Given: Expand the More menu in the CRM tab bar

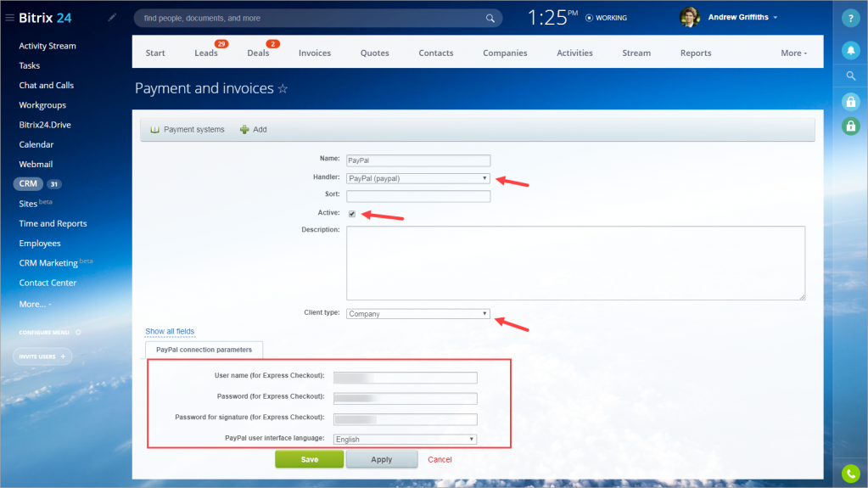Looking at the screenshot, I should 794,53.
